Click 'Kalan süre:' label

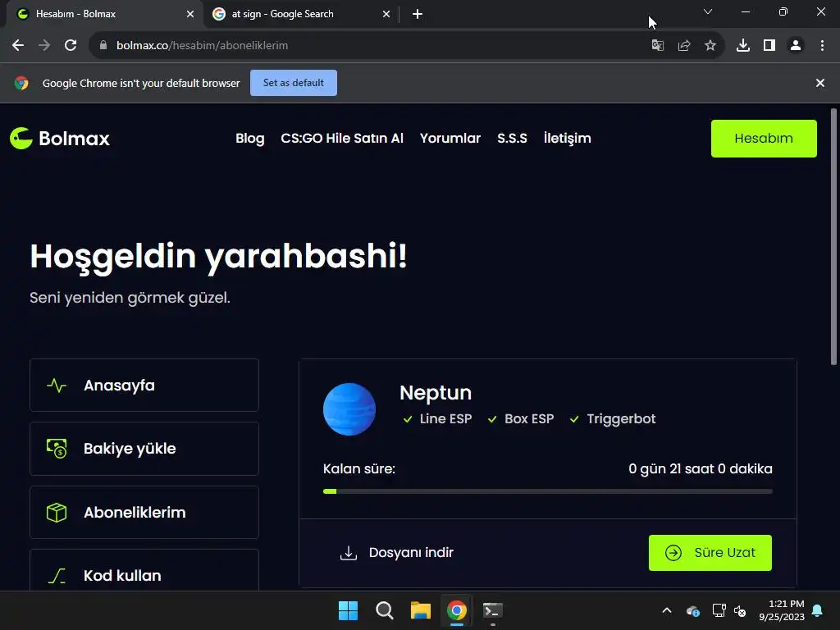coord(359,468)
